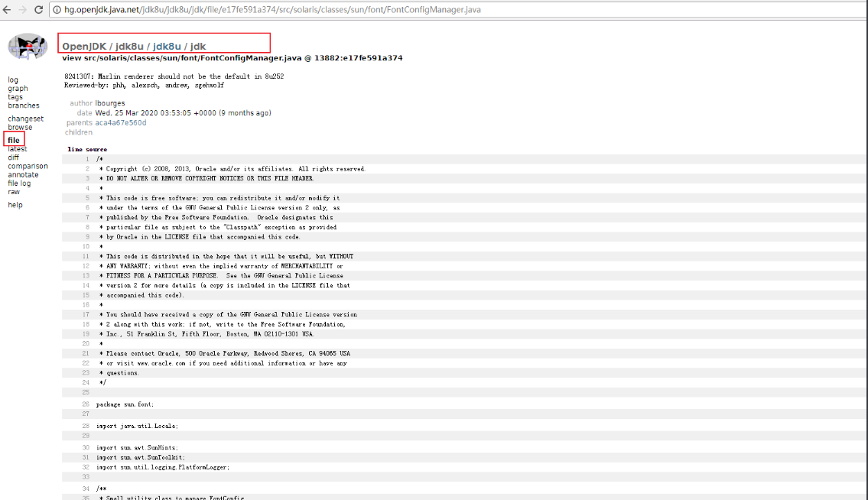
Task: Click the import sun.awt.SunToolkit line
Action: (x=141, y=457)
